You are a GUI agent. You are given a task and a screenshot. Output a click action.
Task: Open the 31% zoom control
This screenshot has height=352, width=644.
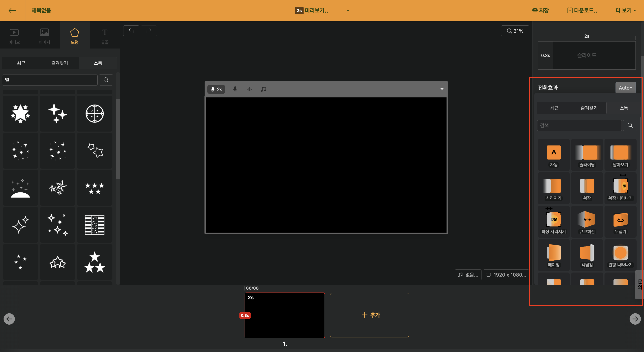click(x=515, y=31)
